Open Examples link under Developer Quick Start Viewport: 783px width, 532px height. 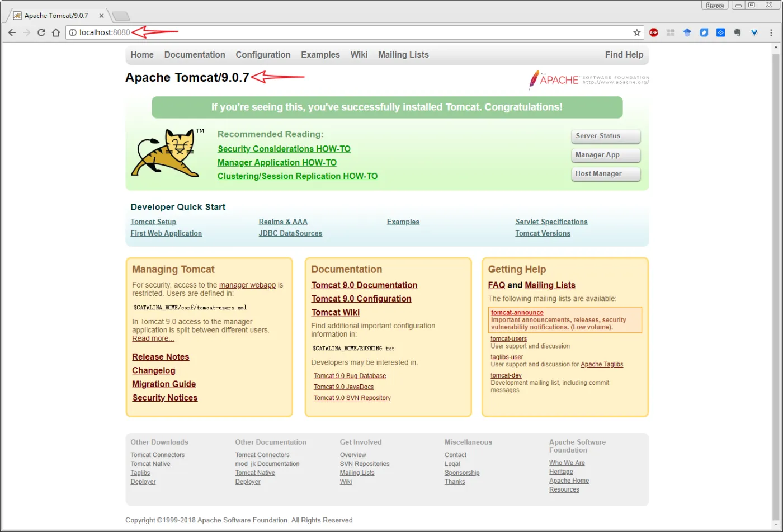coord(403,222)
